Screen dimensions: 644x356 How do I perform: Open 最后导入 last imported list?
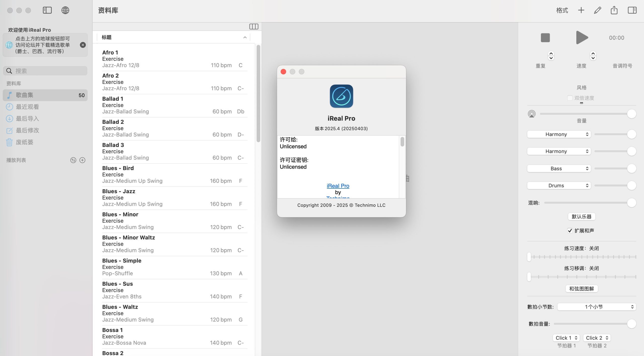(x=45, y=119)
